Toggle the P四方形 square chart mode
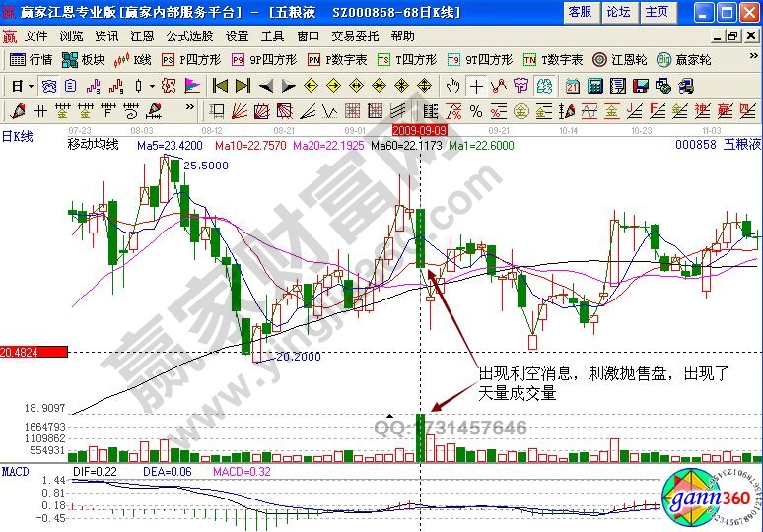Screen dimensions: 763x532 190,59
